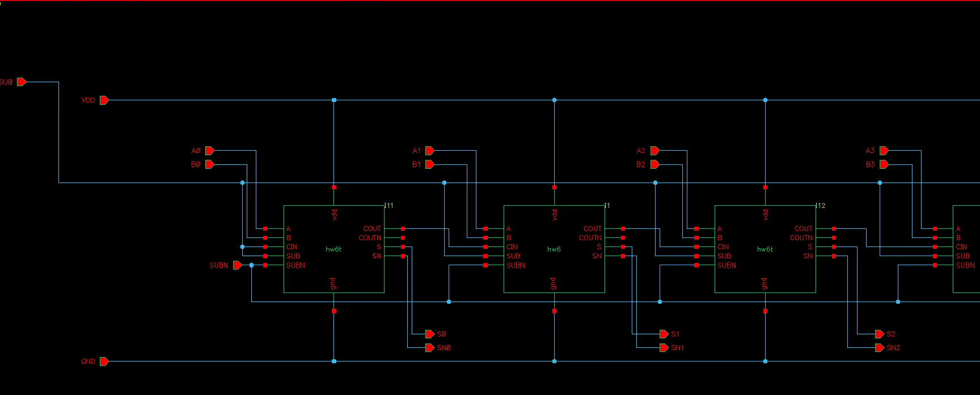Select the B1 input pin
Image resolution: width=980 pixels, height=395 pixels.
point(429,164)
